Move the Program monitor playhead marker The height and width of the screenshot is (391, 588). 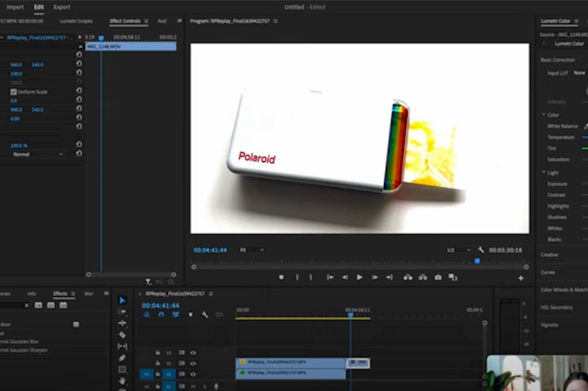click(477, 261)
